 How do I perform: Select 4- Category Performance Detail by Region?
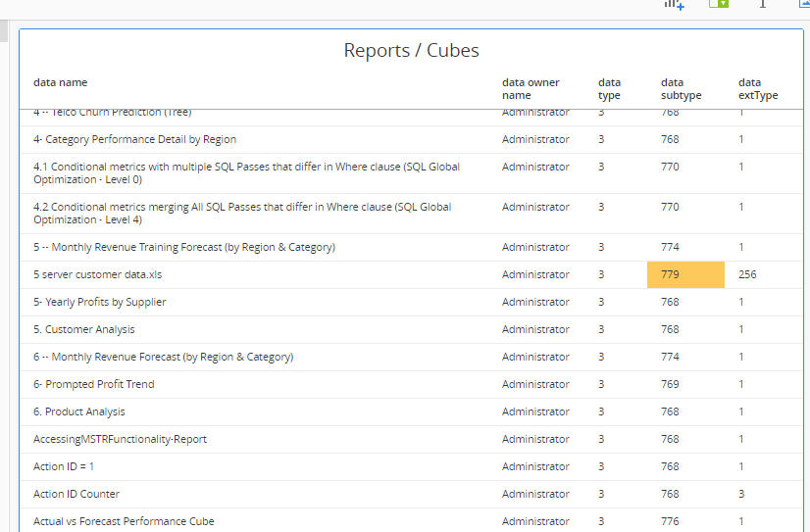point(134,140)
